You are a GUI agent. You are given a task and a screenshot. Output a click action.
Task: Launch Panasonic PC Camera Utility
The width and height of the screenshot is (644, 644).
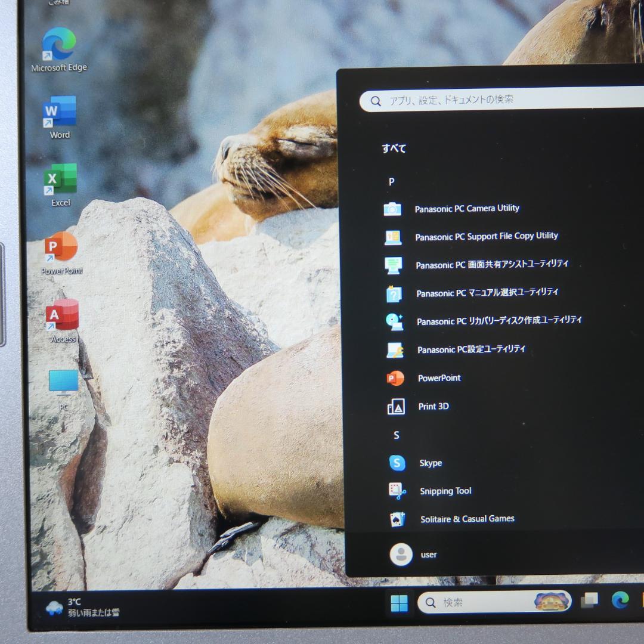click(466, 209)
